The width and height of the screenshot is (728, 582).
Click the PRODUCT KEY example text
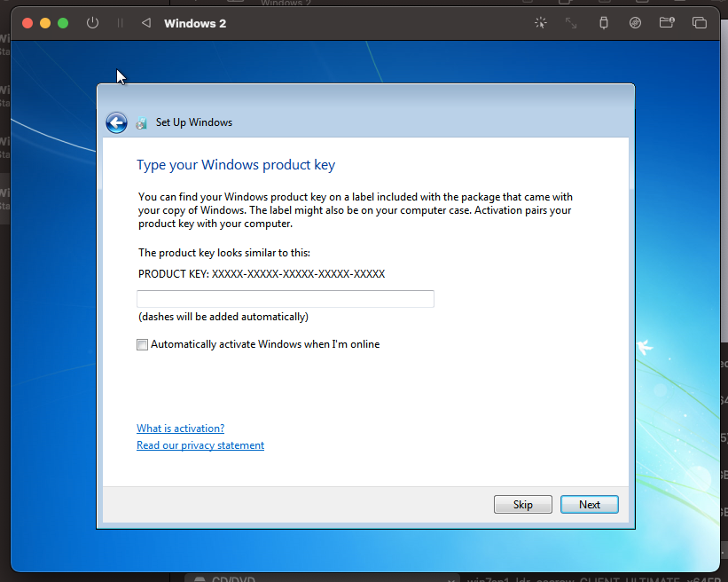(x=262, y=274)
